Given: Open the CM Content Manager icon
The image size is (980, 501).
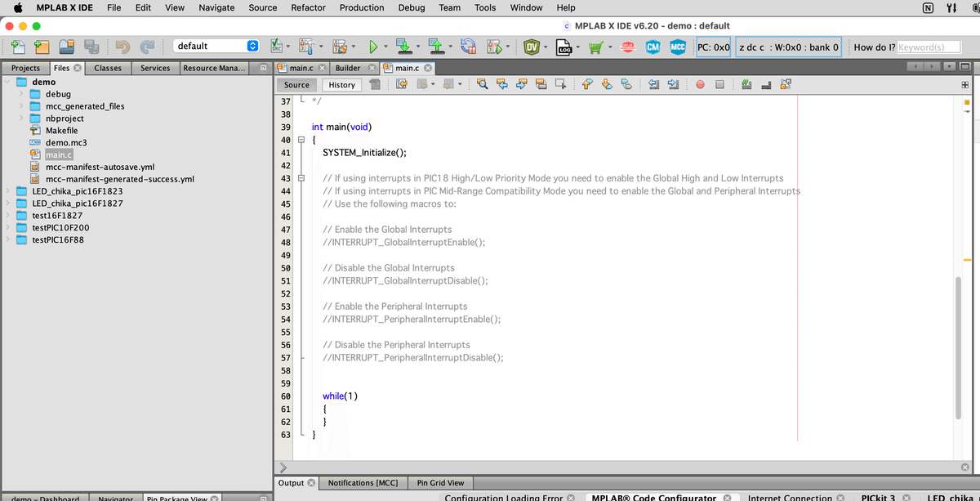Looking at the screenshot, I should (653, 47).
